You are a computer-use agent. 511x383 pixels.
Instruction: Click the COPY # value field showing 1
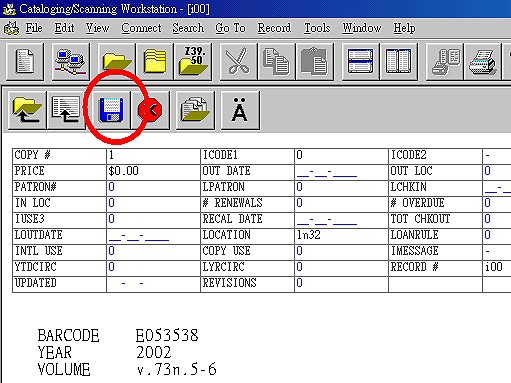pyautogui.click(x=153, y=156)
